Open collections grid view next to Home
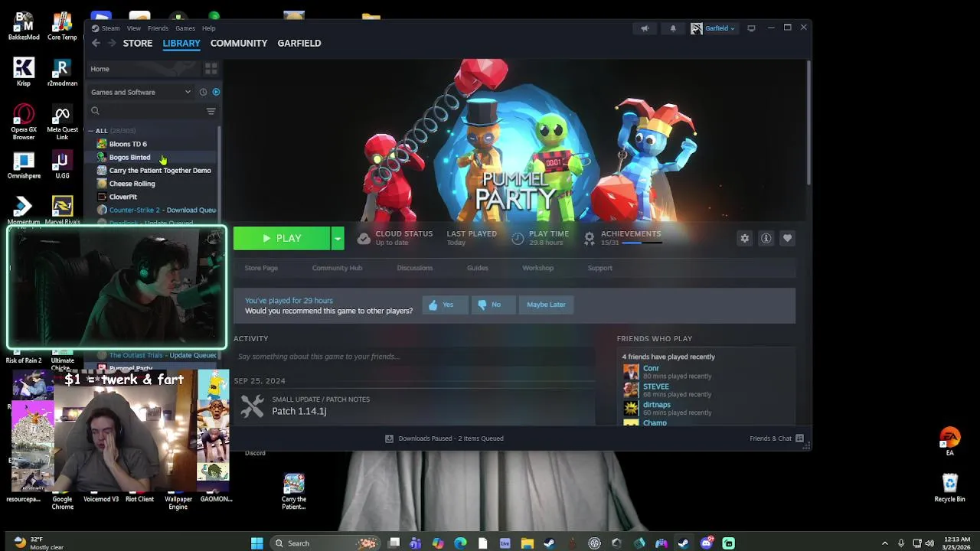 pyautogui.click(x=211, y=69)
